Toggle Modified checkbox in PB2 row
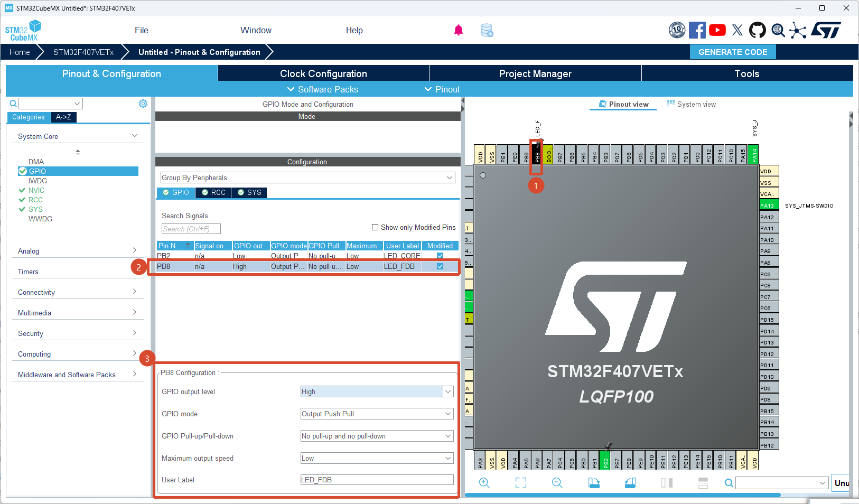Viewport: 859px width, 504px height. pyautogui.click(x=440, y=256)
